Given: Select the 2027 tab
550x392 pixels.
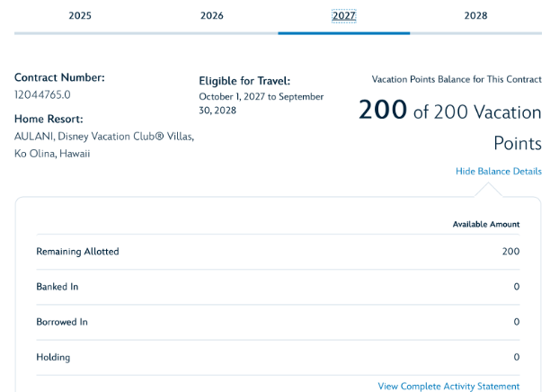Looking at the screenshot, I should pos(344,16).
